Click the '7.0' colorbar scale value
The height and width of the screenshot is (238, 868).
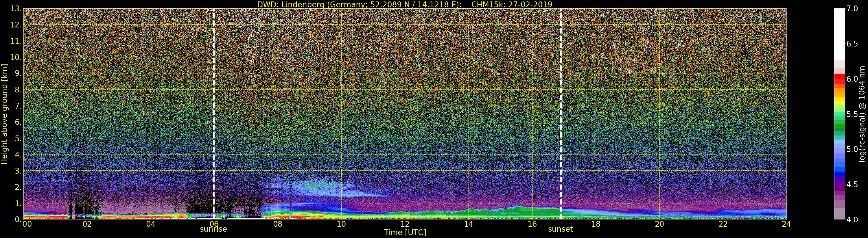[852, 9]
